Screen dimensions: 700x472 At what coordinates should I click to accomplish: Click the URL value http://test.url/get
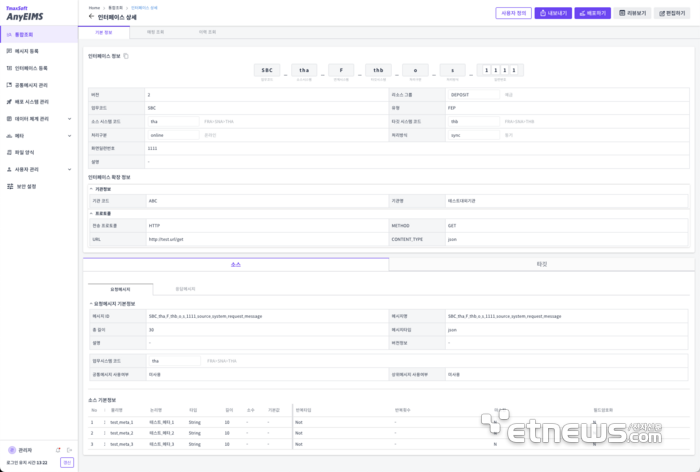tap(166, 239)
